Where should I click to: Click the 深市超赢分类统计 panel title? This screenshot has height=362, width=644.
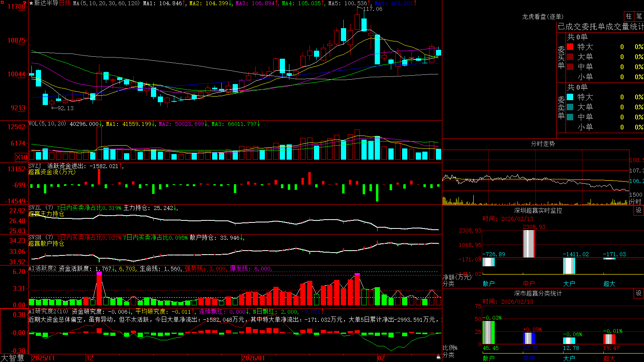coord(538,293)
